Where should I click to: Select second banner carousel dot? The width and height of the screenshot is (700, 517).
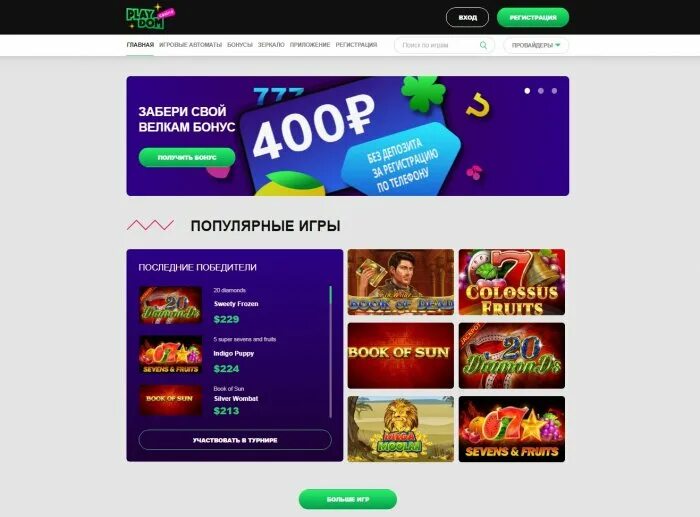[541, 91]
